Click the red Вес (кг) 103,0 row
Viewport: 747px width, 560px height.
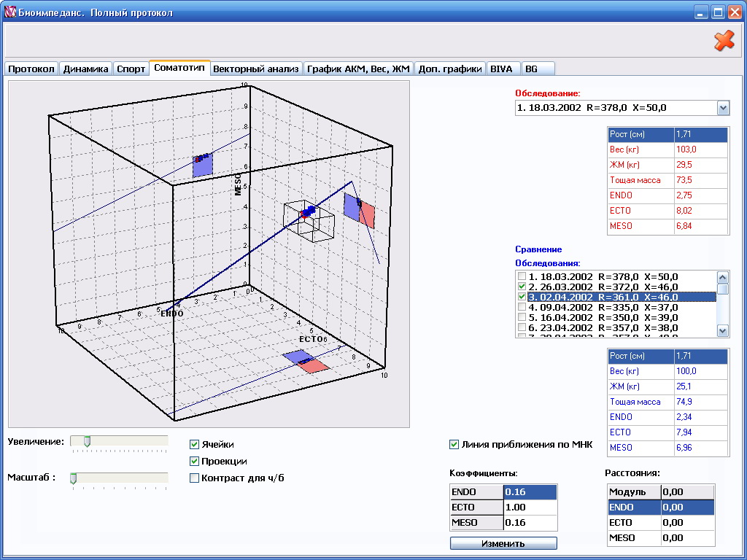668,149
